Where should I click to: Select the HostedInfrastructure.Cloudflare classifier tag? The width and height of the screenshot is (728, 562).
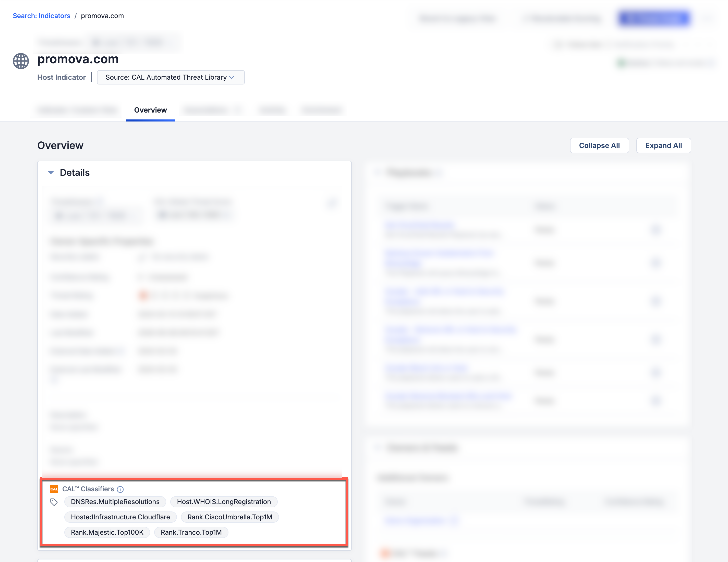click(120, 517)
